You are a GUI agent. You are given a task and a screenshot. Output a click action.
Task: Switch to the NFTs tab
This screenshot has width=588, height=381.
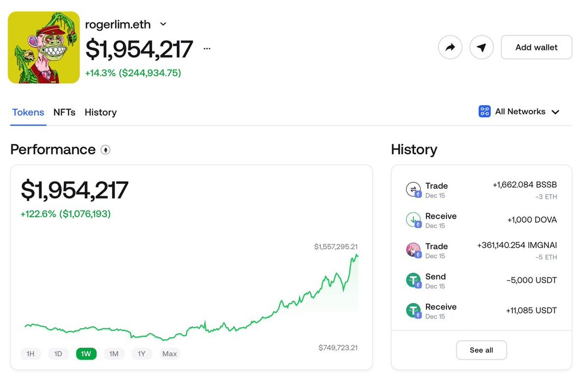64,112
